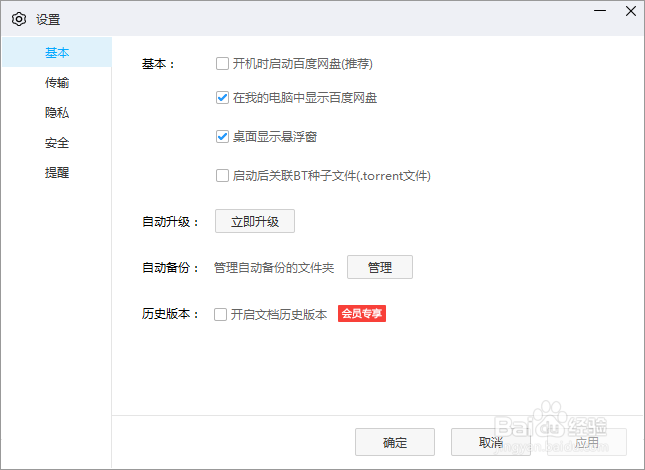Image resolution: width=645 pixels, height=470 pixels.
Task: Enable 启动后关联BT种子文件 checkbox
Action: (222, 176)
